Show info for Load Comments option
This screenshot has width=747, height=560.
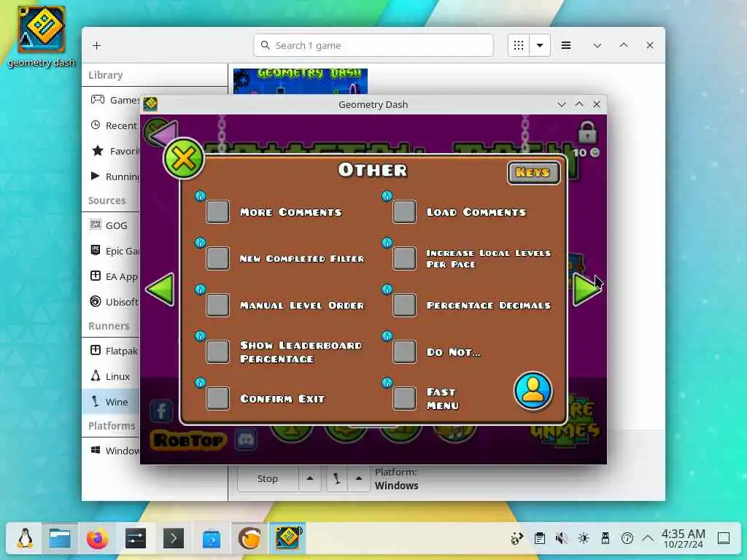point(387,195)
